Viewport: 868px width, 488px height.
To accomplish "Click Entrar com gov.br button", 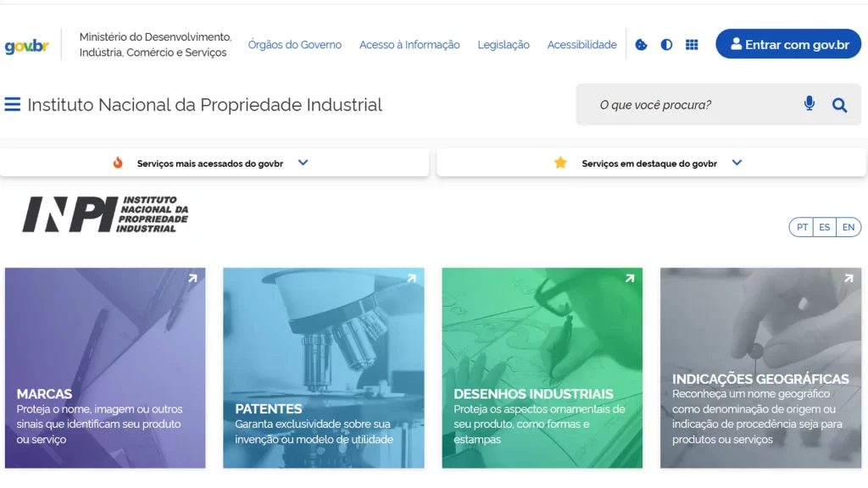I will (788, 44).
